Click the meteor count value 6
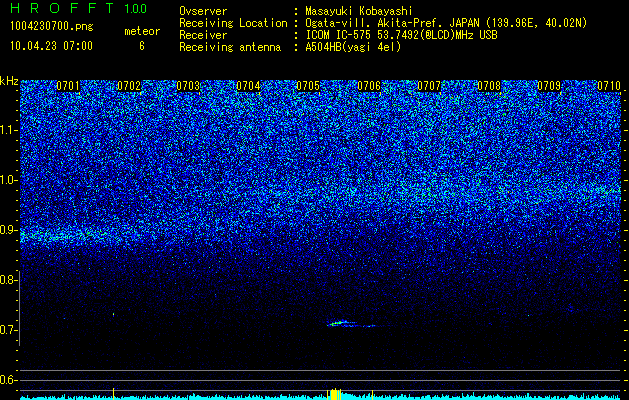Viewport: 629px width, 400px height. tap(142, 46)
